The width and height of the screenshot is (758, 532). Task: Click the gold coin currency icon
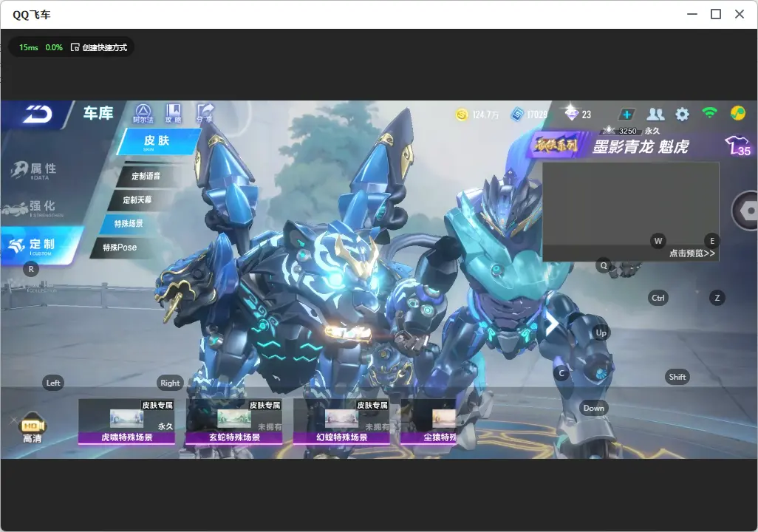click(462, 115)
